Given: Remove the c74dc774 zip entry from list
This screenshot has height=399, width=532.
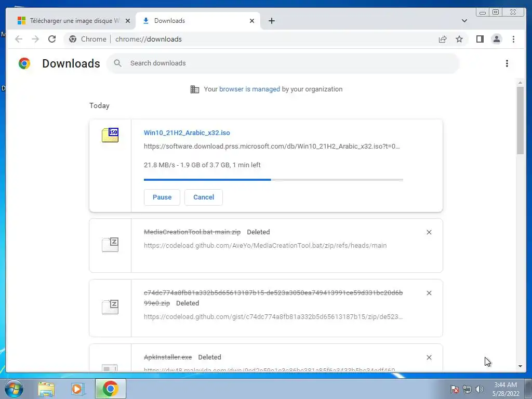Looking at the screenshot, I should point(429,293).
